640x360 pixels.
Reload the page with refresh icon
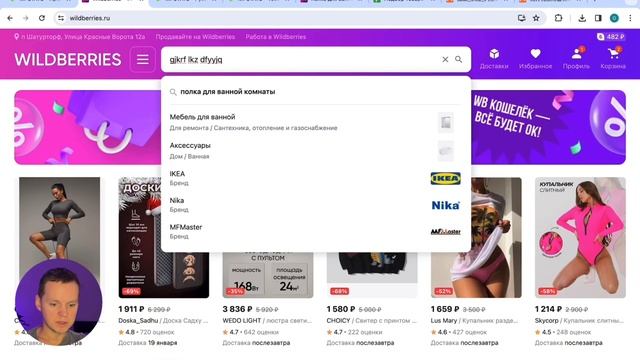(42, 18)
